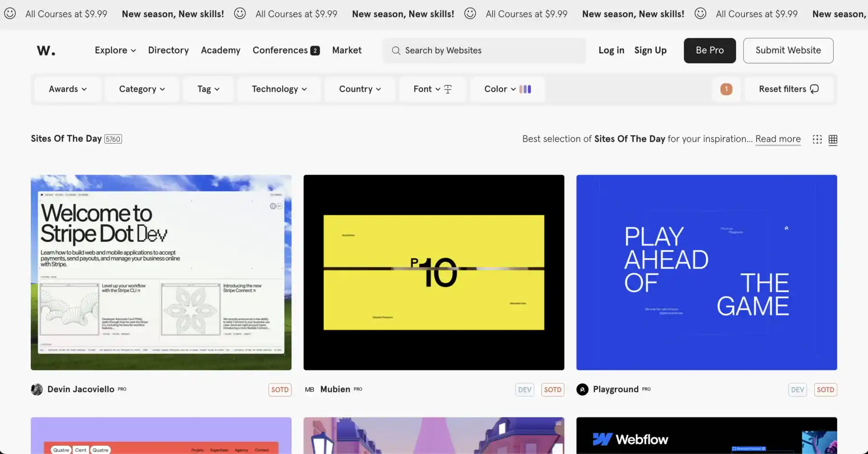Click the Playground author name
Image resolution: width=868 pixels, height=454 pixels.
[x=616, y=389]
